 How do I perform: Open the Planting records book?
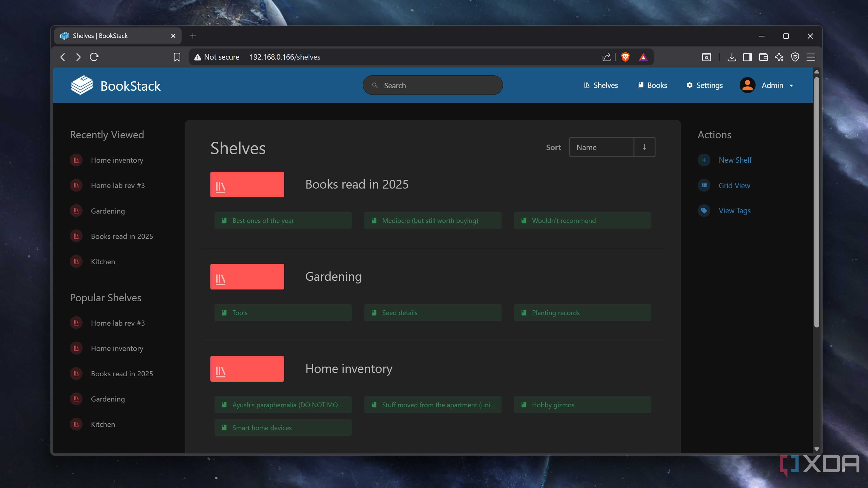pos(582,312)
